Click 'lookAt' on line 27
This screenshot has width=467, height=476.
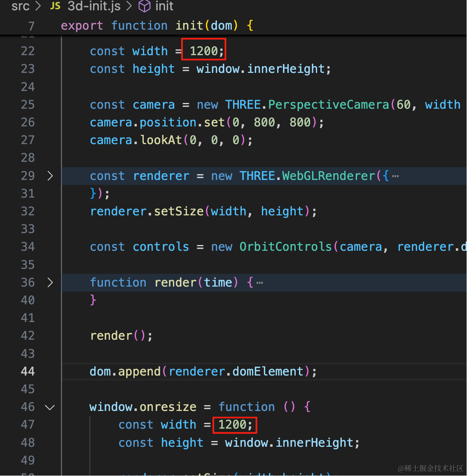point(161,140)
